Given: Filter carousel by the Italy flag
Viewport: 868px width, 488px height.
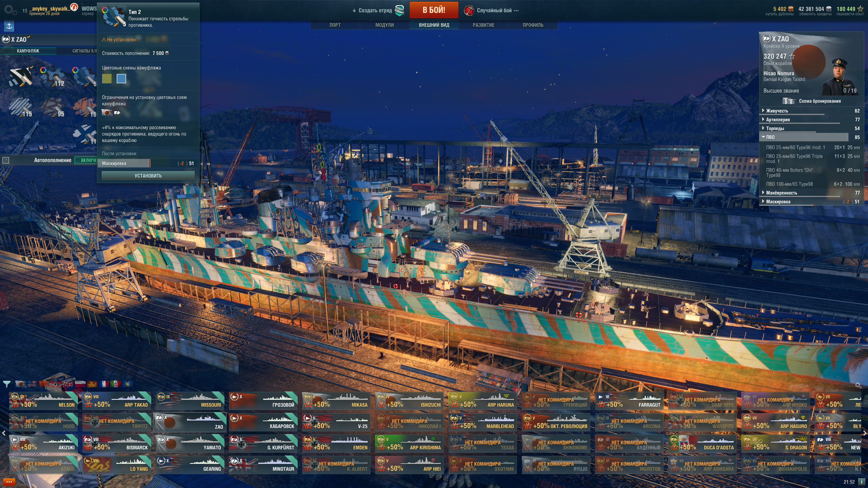Looking at the screenshot, I should (x=116, y=384).
